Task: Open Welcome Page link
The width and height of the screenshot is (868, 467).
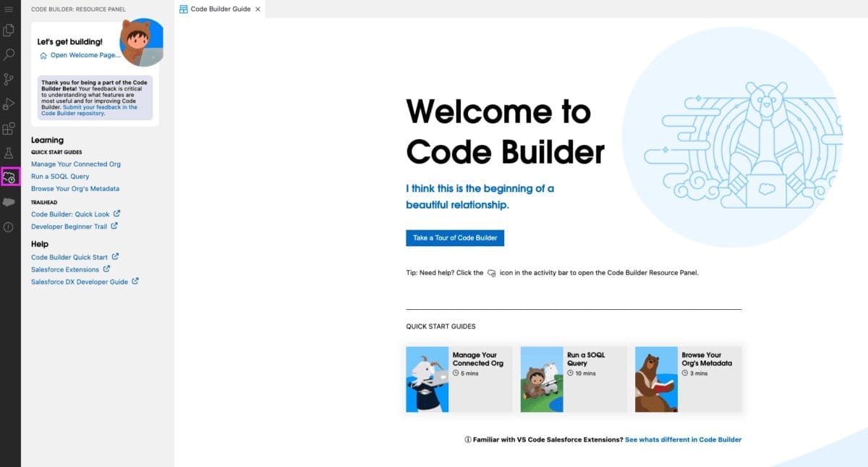Action: [x=80, y=55]
